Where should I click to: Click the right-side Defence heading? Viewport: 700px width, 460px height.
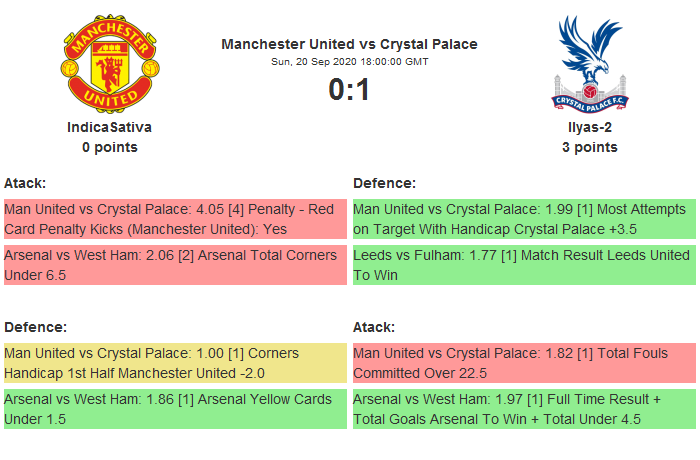[384, 183]
